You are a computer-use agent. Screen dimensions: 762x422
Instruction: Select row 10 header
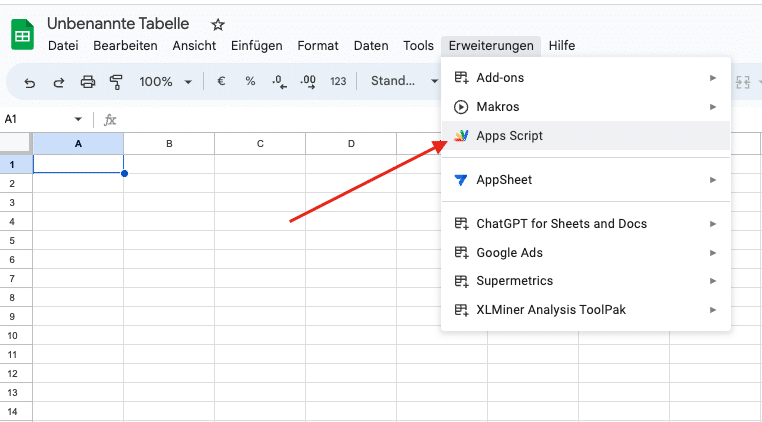(16, 335)
